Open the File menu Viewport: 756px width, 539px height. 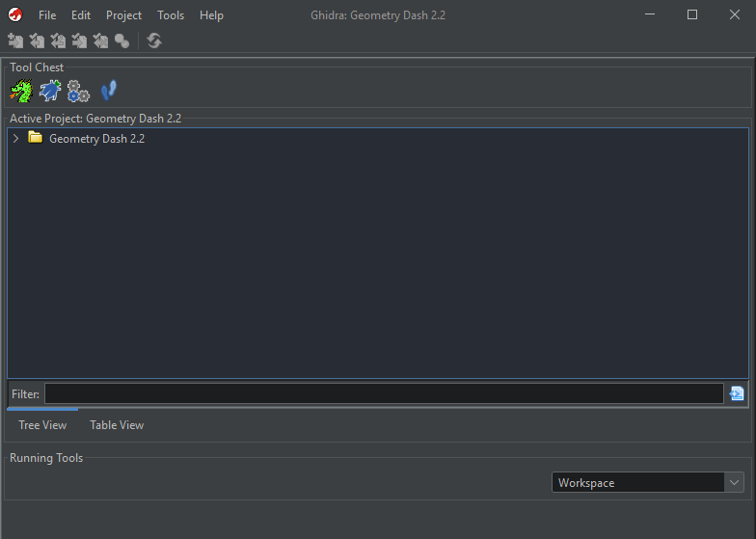pos(47,15)
